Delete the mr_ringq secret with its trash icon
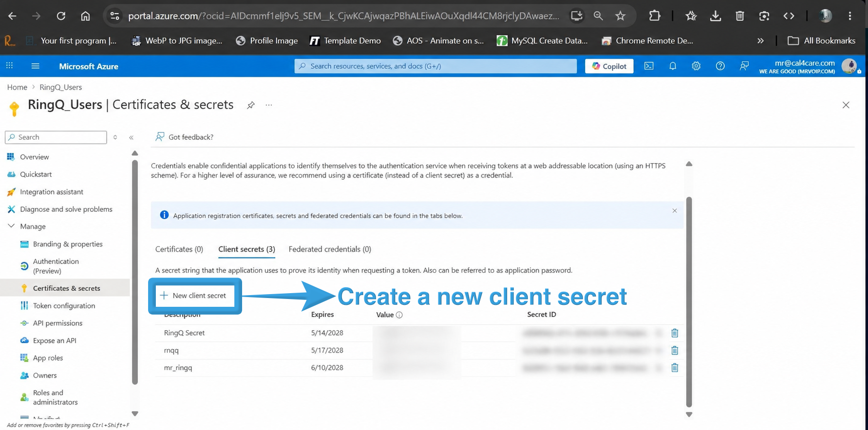Screen dimensions: 868x430 tap(675, 368)
